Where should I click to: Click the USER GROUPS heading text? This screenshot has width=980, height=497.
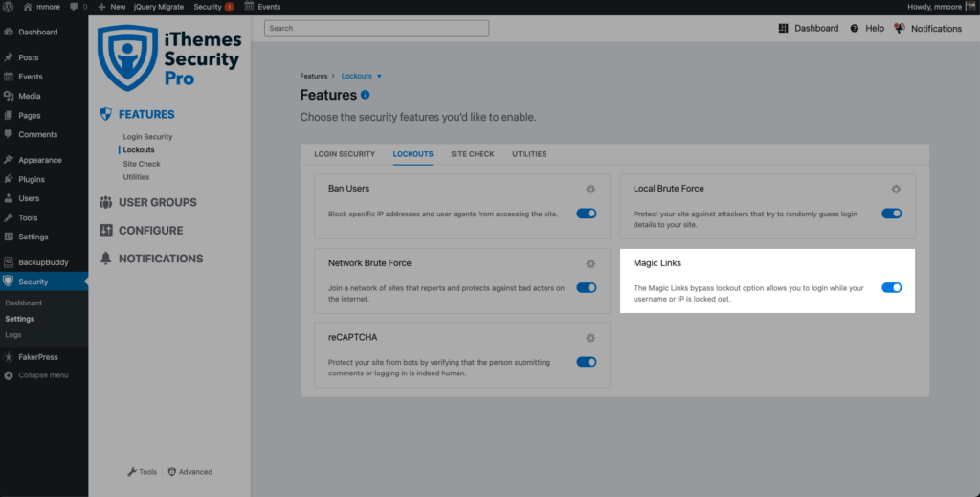158,203
